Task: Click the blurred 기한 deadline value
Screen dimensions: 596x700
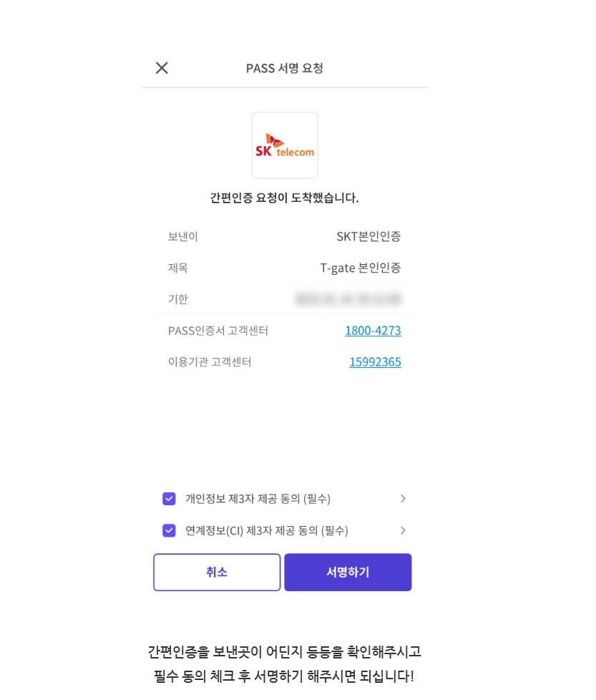Action: [348, 299]
